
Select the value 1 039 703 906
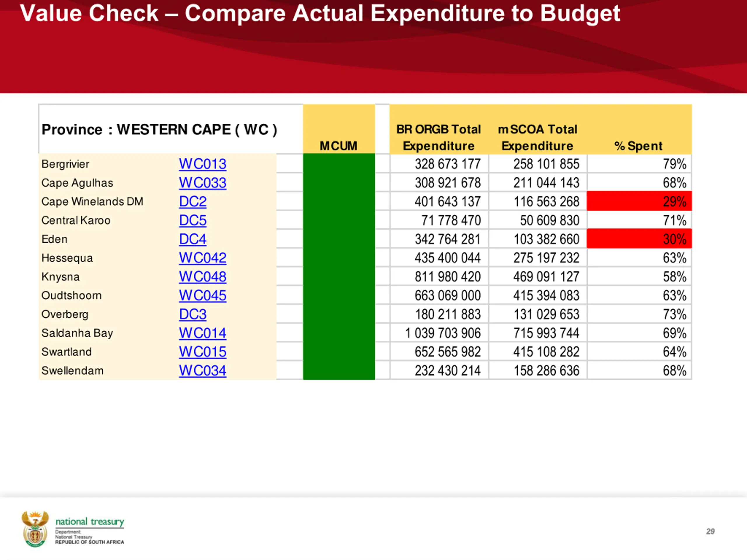pyautogui.click(x=443, y=333)
